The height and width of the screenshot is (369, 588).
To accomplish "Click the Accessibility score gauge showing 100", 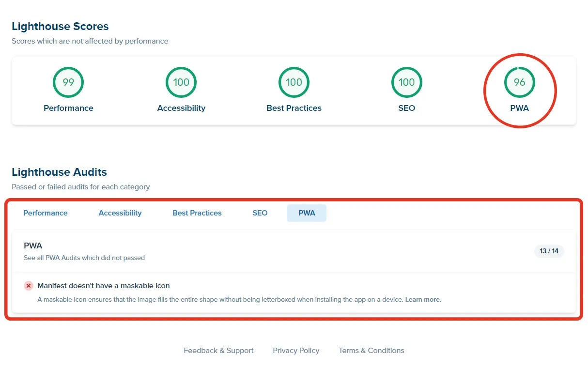I will pyautogui.click(x=181, y=82).
